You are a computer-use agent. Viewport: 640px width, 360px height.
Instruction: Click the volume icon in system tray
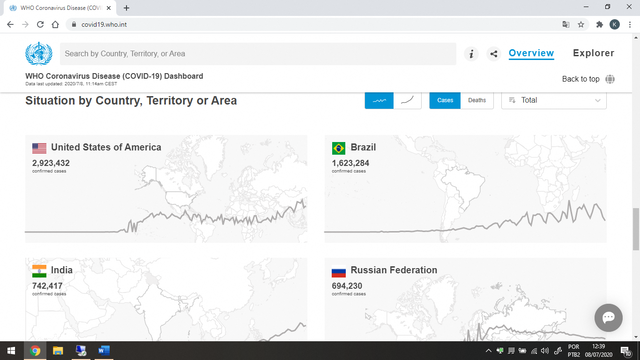point(544,351)
